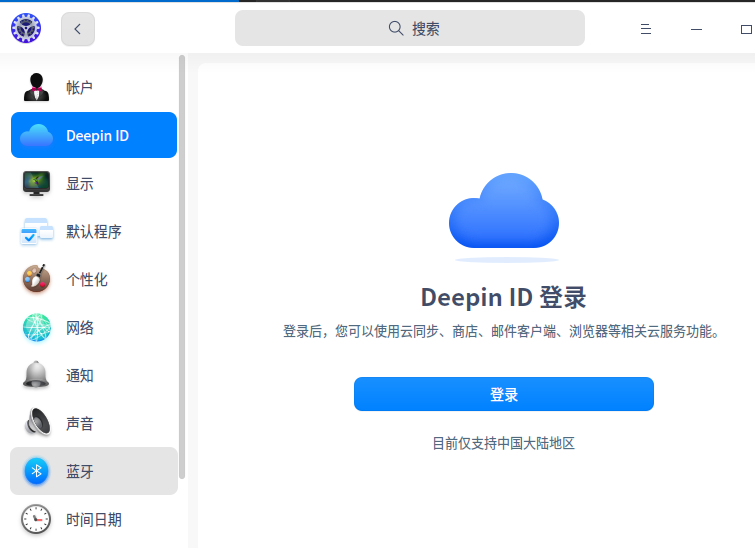Click the cloud services description text
Viewport: 755px width, 548px height.
pos(502,331)
